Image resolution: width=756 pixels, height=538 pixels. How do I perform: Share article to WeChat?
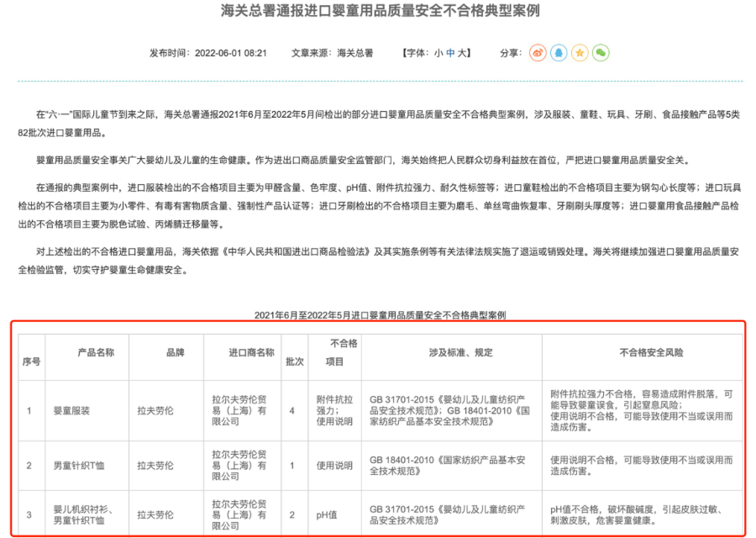click(x=601, y=53)
